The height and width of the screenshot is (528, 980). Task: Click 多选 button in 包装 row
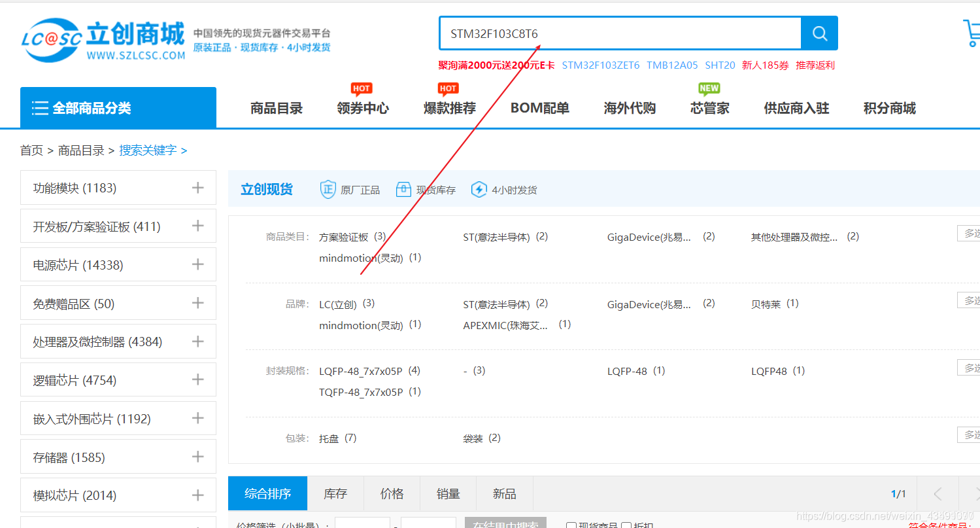[969, 434]
